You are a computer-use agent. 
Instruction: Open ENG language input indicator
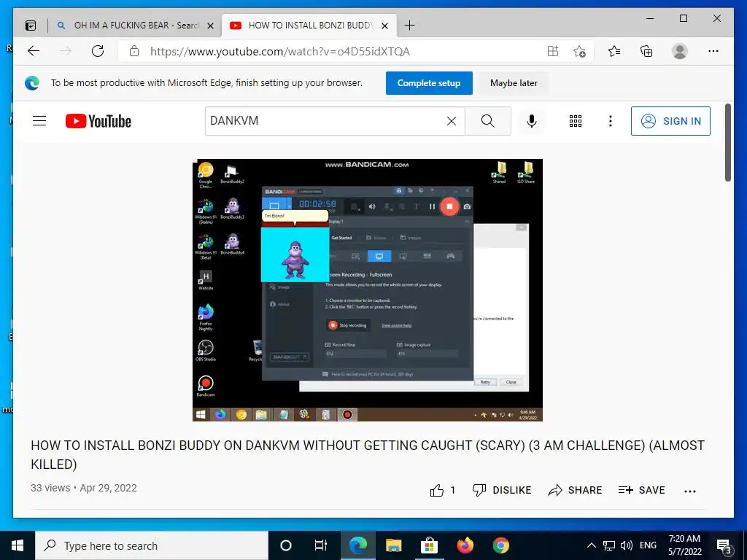[648, 545]
